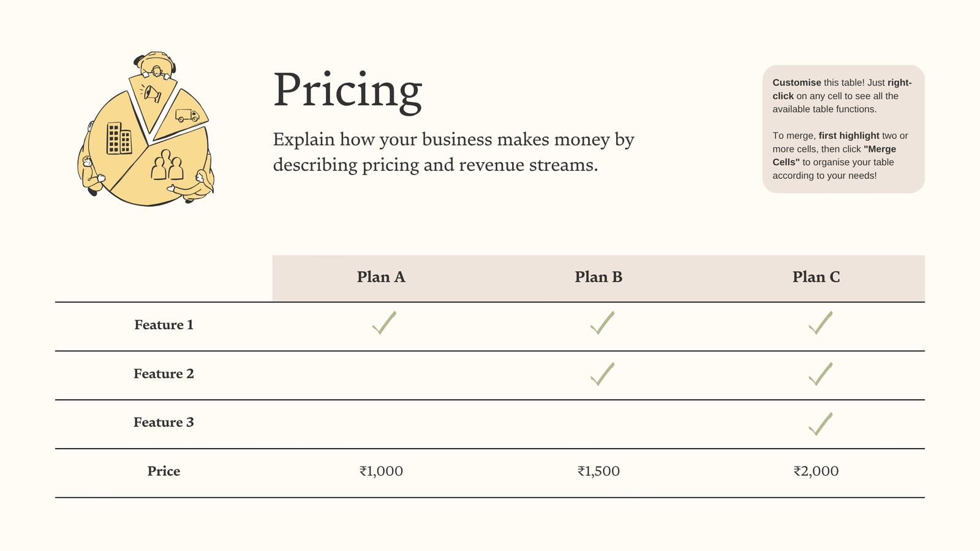
Task: Click the people silhouettes icon in pie
Action: [167, 165]
